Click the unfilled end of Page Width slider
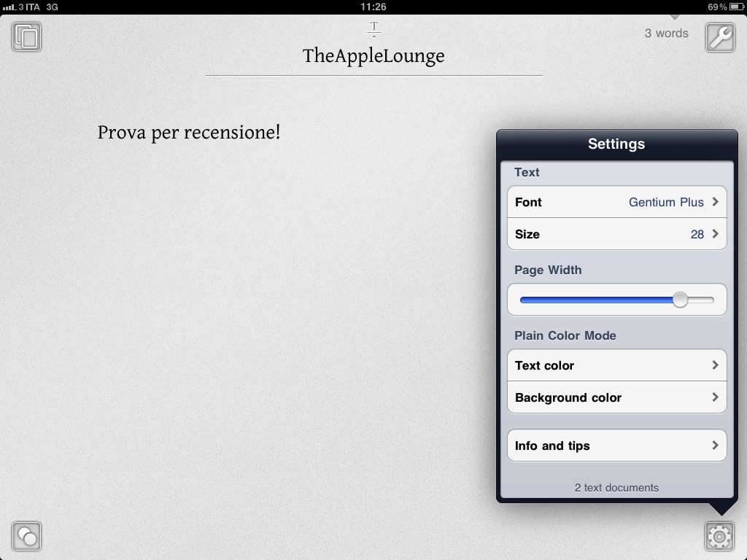The height and width of the screenshot is (560, 747). click(x=701, y=300)
